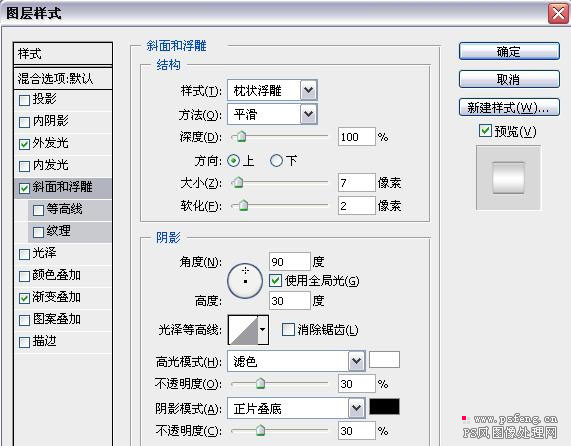Click the 样式 styles panel entry
The height and width of the screenshot is (446, 571).
[x=63, y=54]
